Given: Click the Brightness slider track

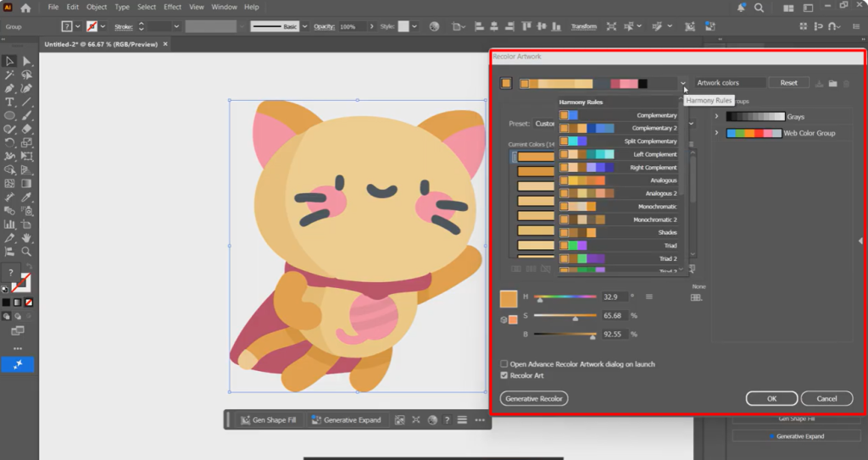Looking at the screenshot, I should (x=565, y=335).
